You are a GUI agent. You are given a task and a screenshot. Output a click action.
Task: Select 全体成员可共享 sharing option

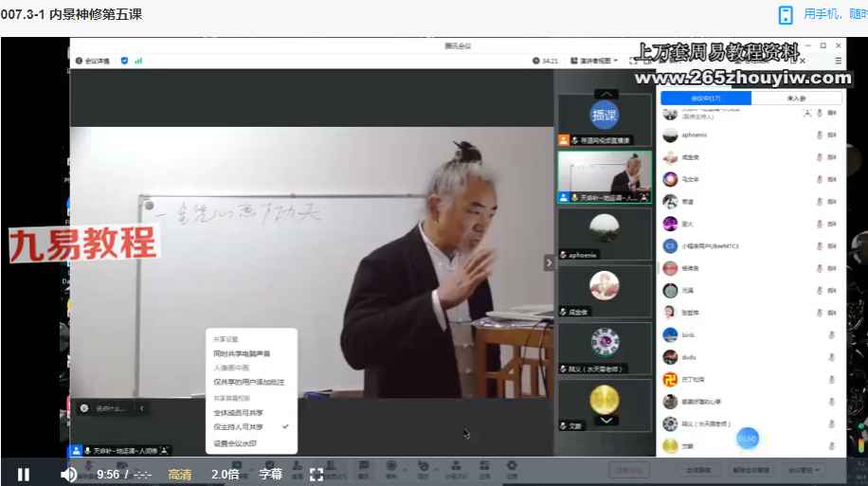[239, 413]
